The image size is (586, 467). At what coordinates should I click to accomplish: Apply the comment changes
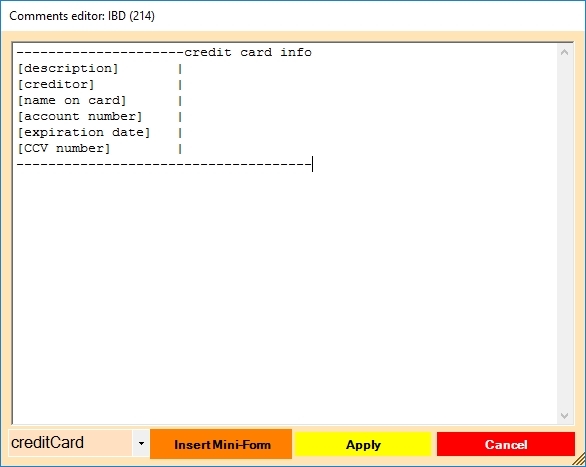point(363,444)
